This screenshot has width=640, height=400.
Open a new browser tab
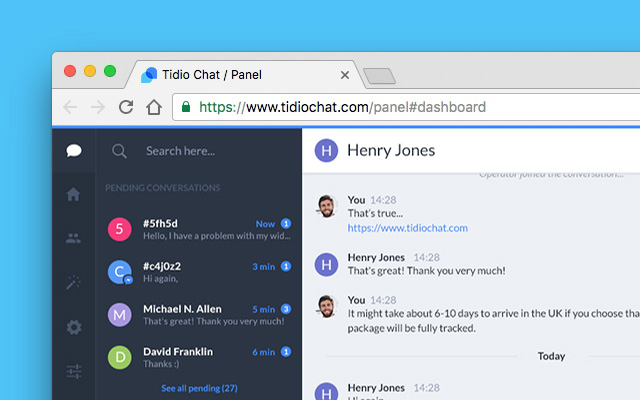(x=379, y=76)
